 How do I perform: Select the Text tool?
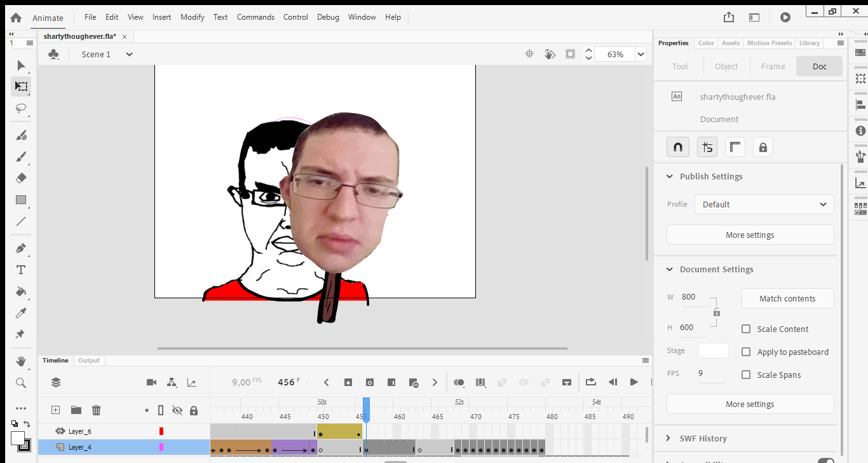(x=21, y=270)
